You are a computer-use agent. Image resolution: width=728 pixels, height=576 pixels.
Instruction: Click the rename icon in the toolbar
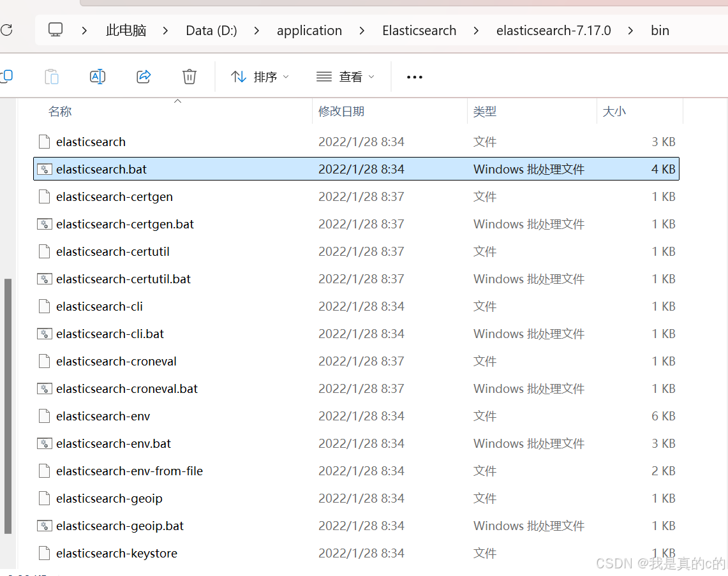pyautogui.click(x=98, y=77)
